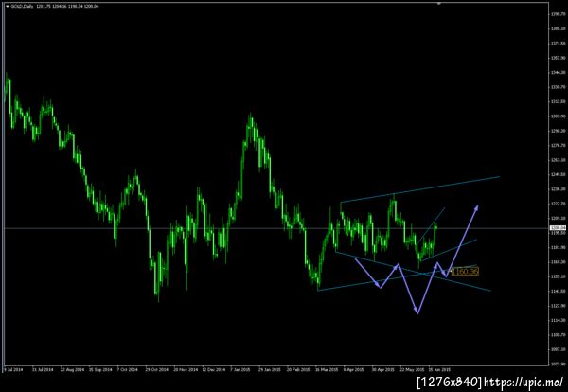The height and width of the screenshot is (392, 568).
Task: Click the 15 Sep 2014 date label
Action: 100,370
